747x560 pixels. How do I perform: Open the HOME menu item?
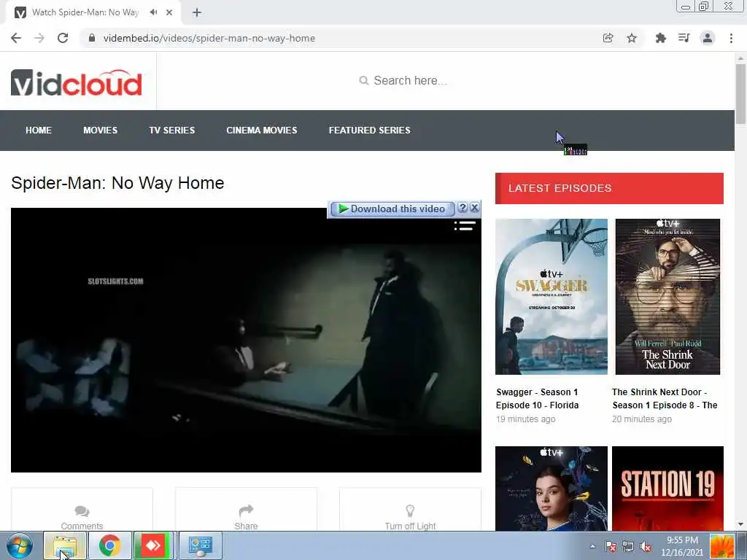pos(39,131)
